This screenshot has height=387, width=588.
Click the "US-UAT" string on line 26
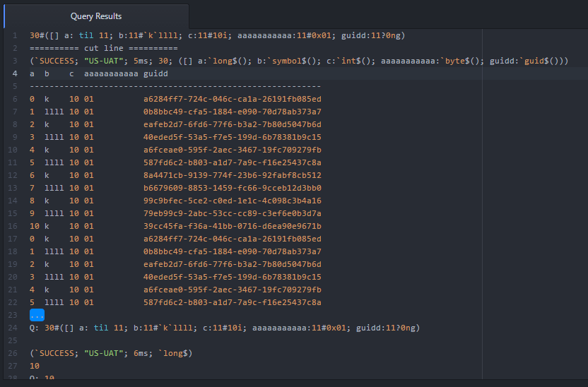[103, 353]
